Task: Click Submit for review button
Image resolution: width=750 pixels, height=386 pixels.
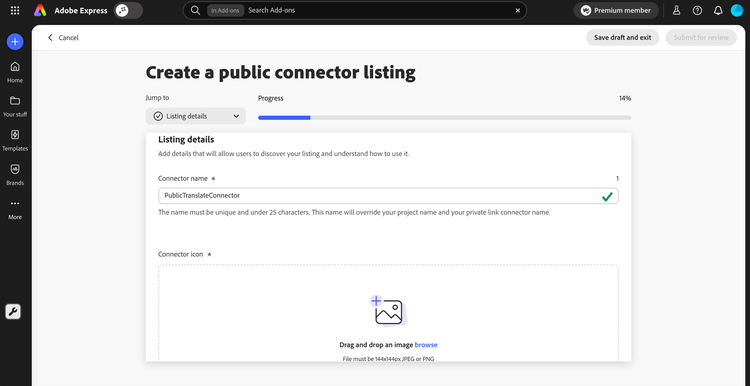Action: (701, 37)
